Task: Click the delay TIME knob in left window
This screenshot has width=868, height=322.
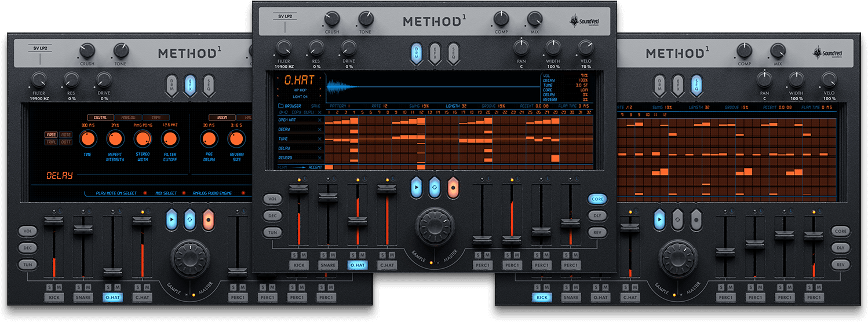Action: tap(88, 138)
